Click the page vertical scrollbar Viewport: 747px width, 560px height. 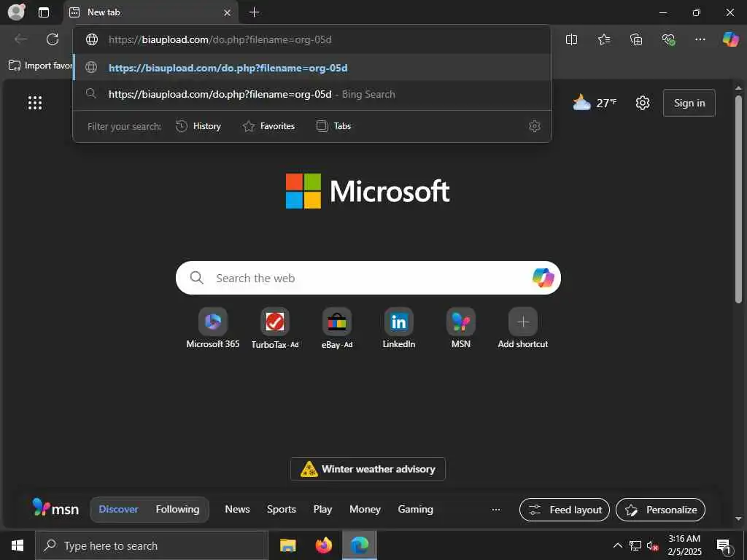[738, 199]
